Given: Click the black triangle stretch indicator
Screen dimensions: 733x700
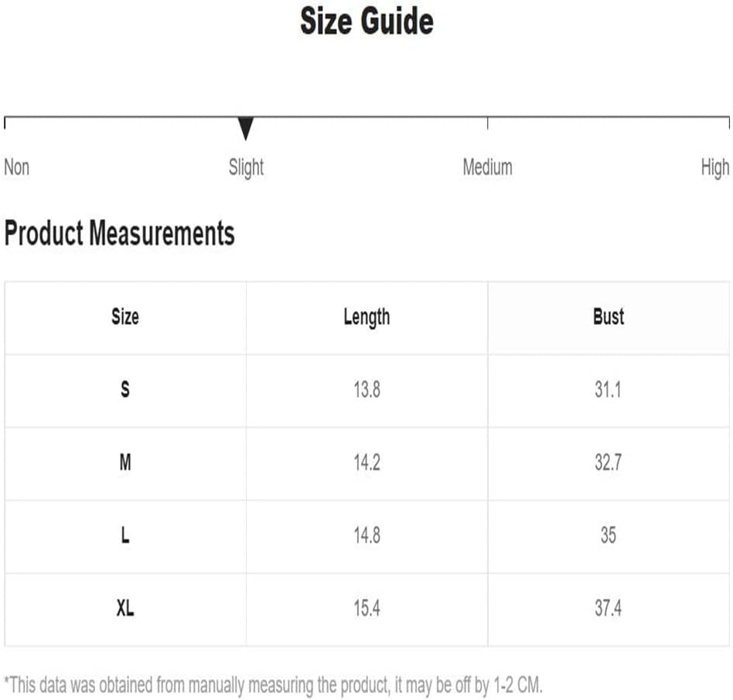Looking at the screenshot, I should click(x=245, y=128).
